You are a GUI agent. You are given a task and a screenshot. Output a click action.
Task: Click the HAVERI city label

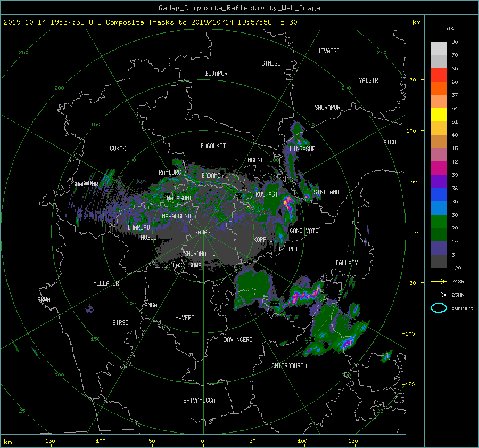[x=185, y=318]
